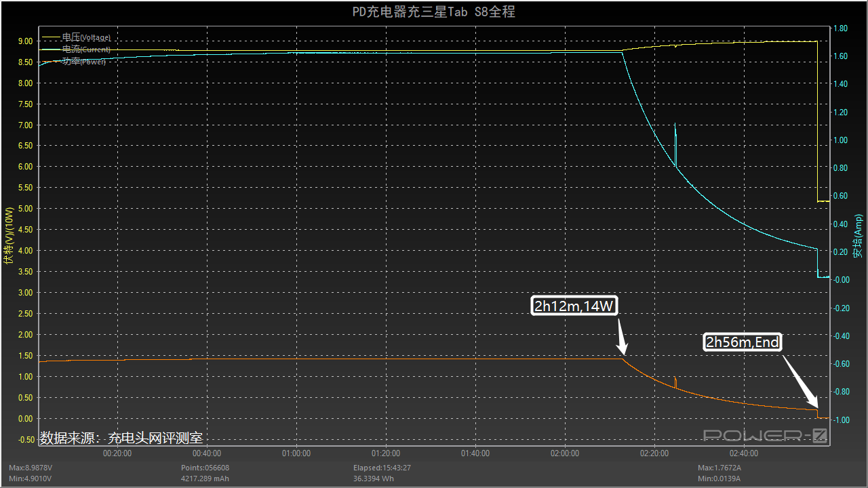Click the 3.50 label on the voltage axis
This screenshot has width=868, height=488.
[x=25, y=272]
